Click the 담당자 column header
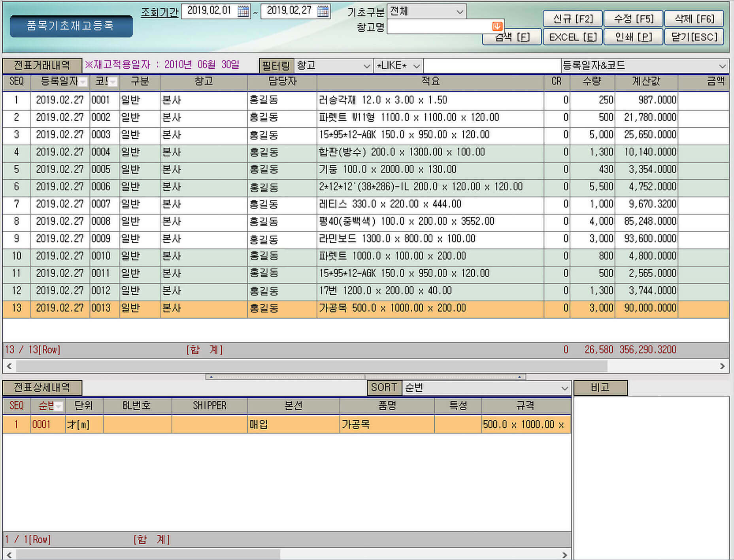This screenshot has width=734, height=560. pyautogui.click(x=282, y=82)
